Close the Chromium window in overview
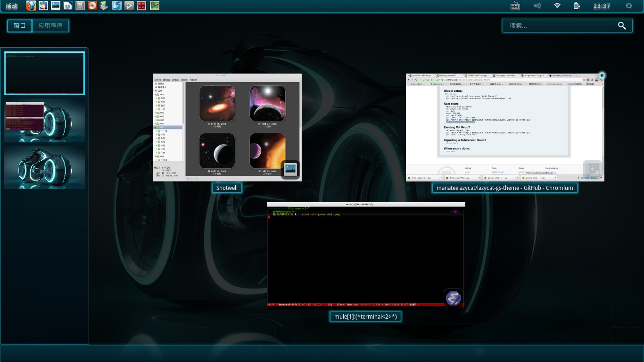The image size is (644, 362). [602, 75]
